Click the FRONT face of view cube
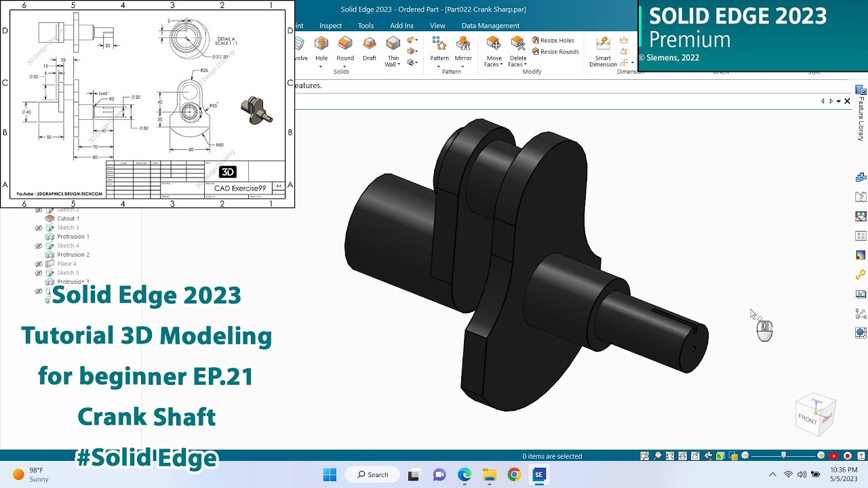 click(x=808, y=420)
